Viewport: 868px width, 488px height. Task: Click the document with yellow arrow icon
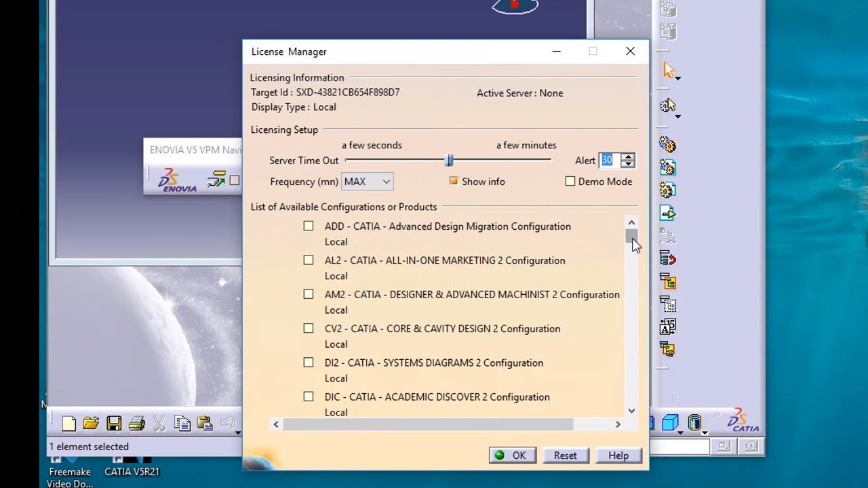tap(667, 213)
